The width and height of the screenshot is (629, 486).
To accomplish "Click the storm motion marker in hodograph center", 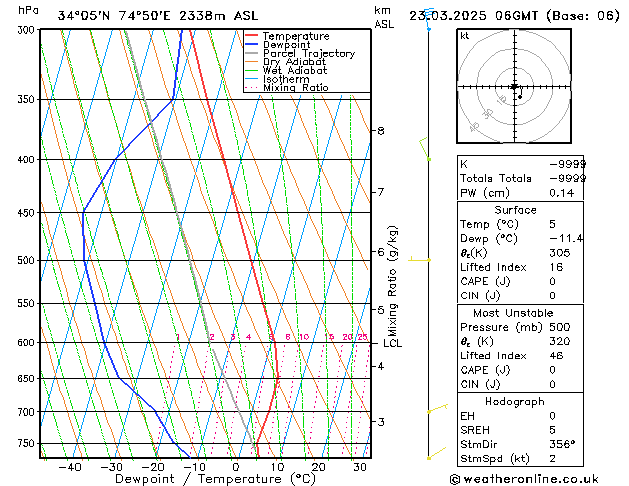I will tap(515, 89).
